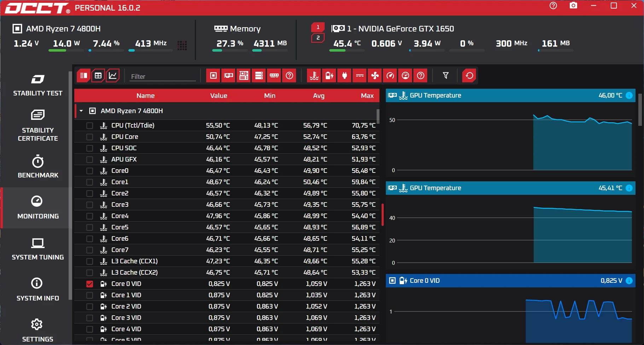Sort the table by Max column
This screenshot has height=345, width=644.
click(x=367, y=96)
